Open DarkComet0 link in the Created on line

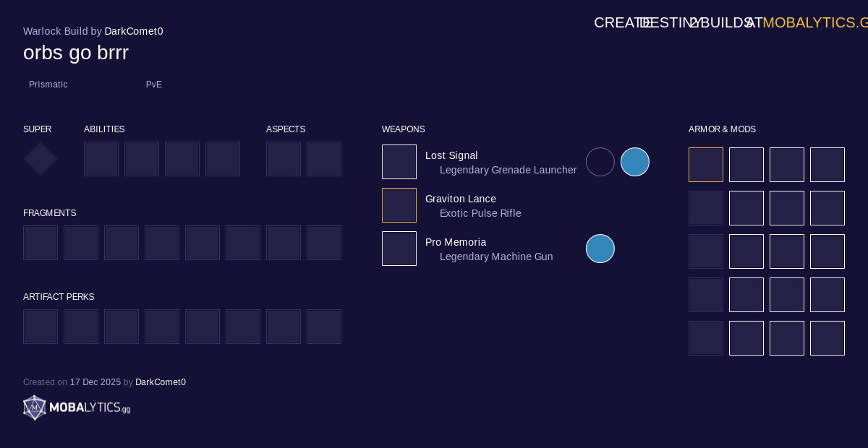(x=161, y=382)
